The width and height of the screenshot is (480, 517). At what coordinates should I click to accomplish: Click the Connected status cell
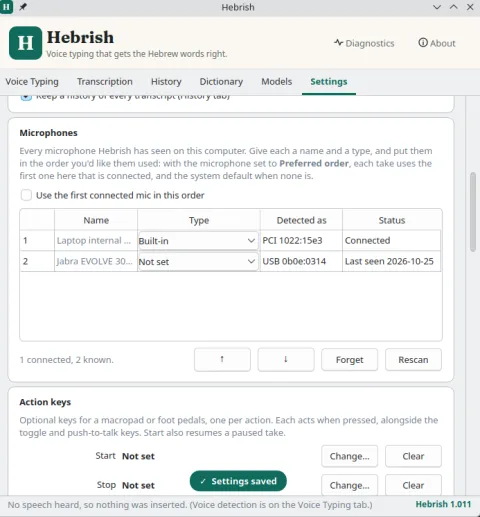pyautogui.click(x=391, y=241)
